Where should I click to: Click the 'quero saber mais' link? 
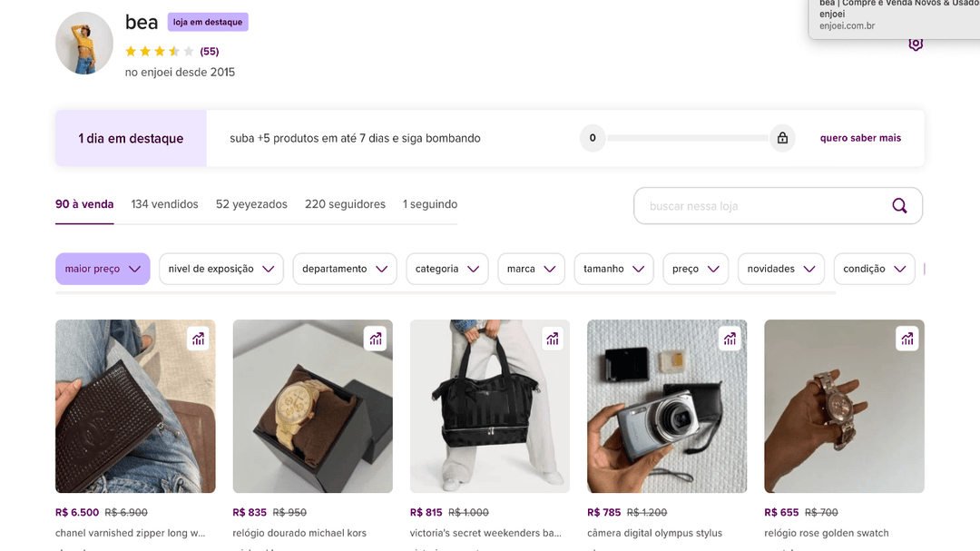click(860, 138)
